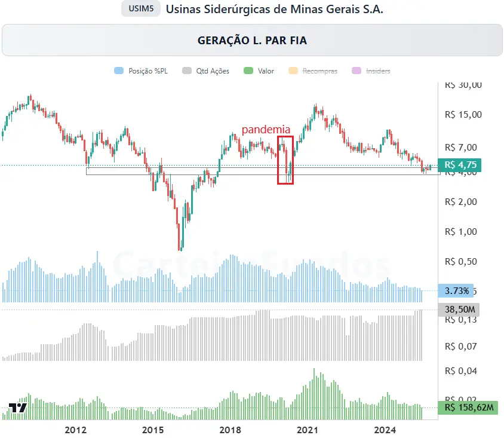Click the R$ 158,62M value label
504x438 pixels.
pos(468,408)
